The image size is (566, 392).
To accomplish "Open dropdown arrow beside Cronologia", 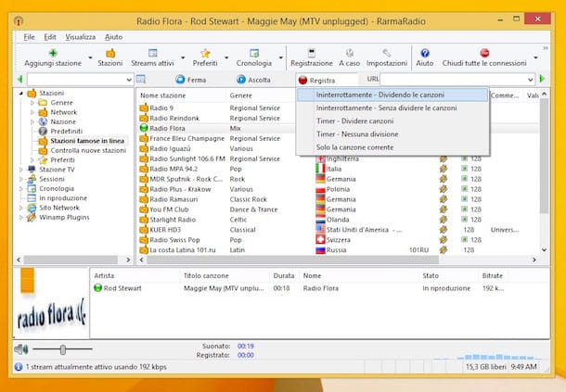I will (280, 57).
